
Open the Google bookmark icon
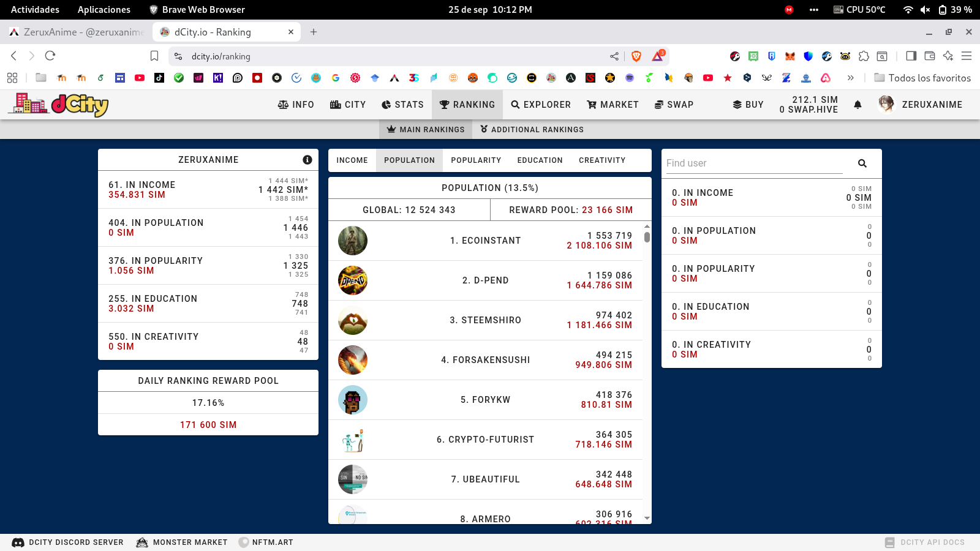(336, 78)
